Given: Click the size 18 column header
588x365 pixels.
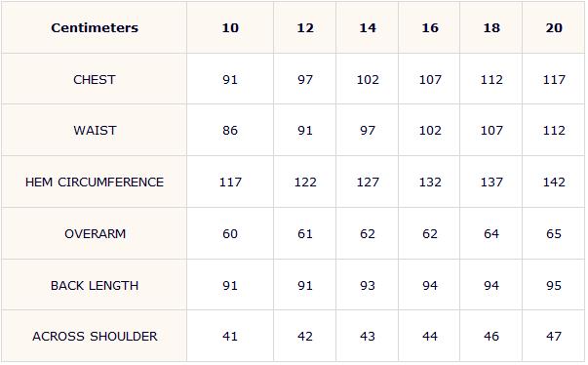Looking at the screenshot, I should [x=491, y=27].
